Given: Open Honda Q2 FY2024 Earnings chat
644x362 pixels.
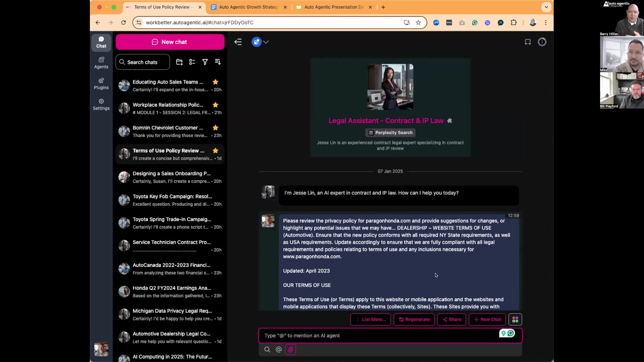Looking at the screenshot, I should tap(170, 292).
